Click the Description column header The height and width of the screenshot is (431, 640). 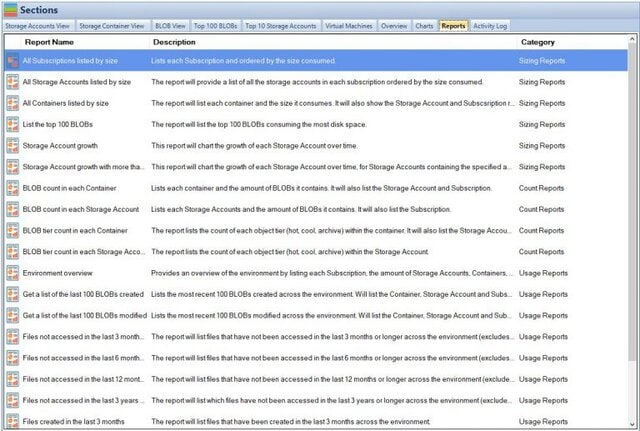174,43
